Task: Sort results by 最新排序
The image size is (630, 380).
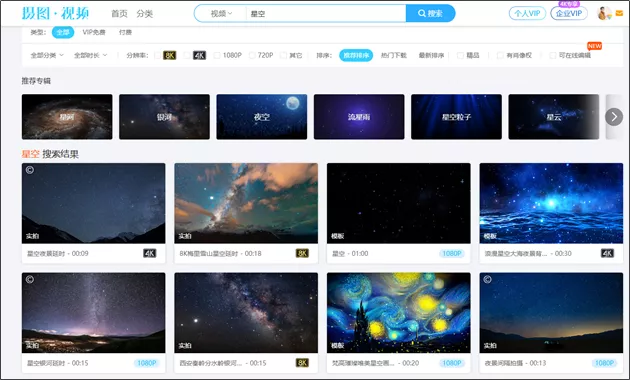Action: 432,55
